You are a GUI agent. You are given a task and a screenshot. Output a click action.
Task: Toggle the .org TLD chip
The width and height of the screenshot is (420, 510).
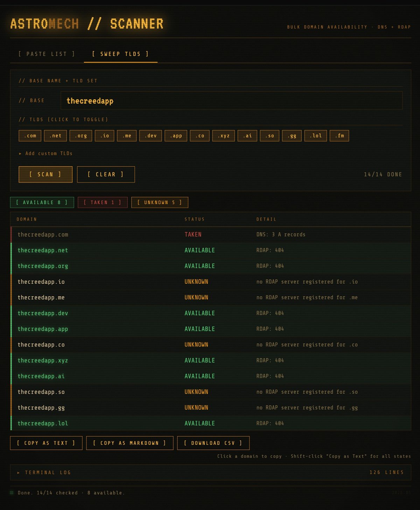[81, 136]
